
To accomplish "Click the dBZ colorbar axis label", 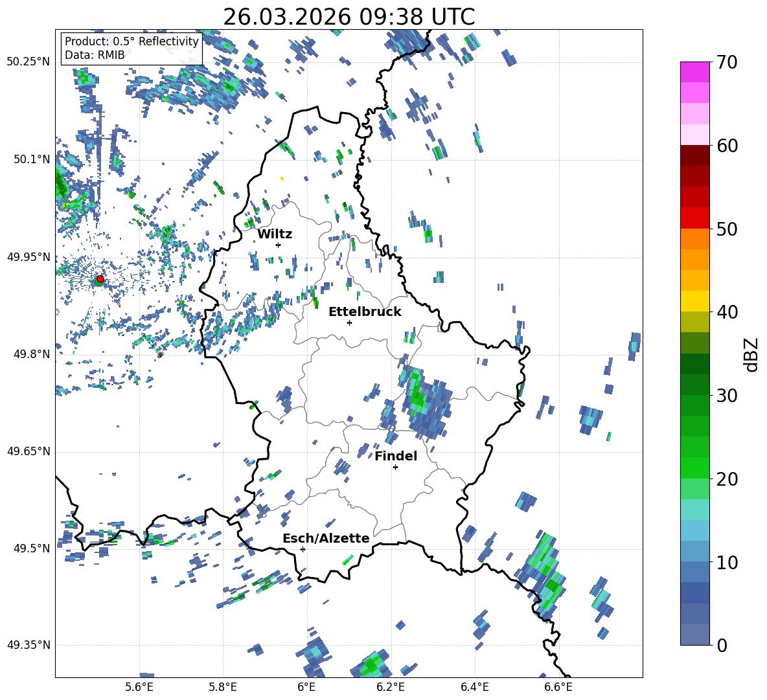I will (x=752, y=354).
